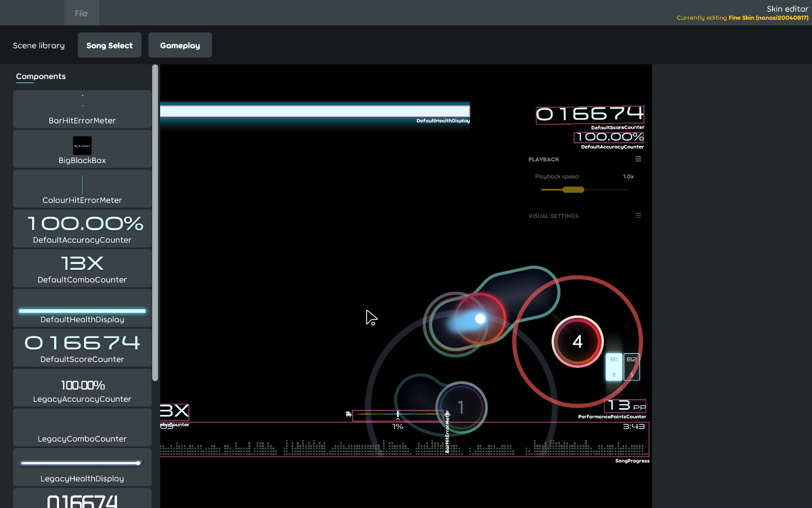Switch to the Song Select scene
Viewport: 812px width, 508px height.
109,45
